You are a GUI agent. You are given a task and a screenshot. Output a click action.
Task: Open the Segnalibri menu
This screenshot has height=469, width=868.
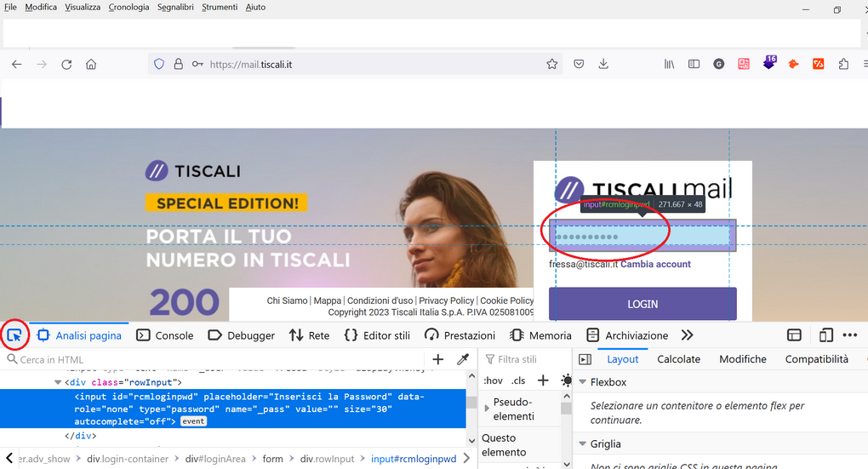[175, 7]
